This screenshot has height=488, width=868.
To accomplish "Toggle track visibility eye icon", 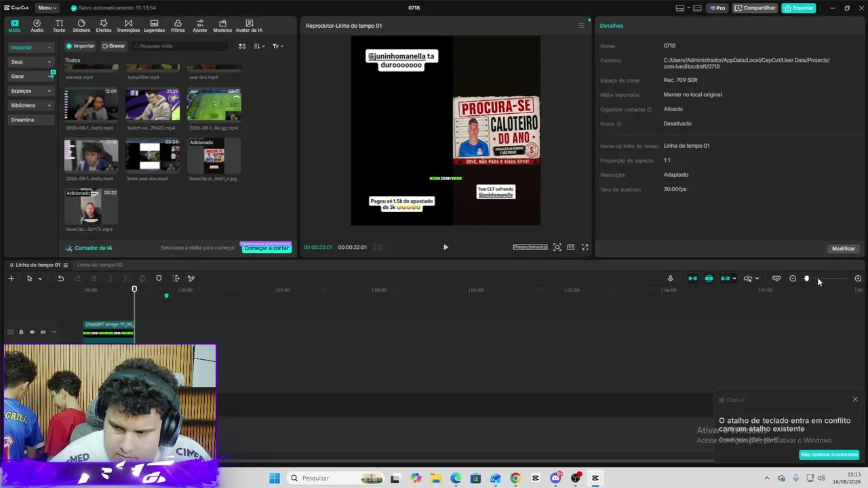I will pos(32,332).
